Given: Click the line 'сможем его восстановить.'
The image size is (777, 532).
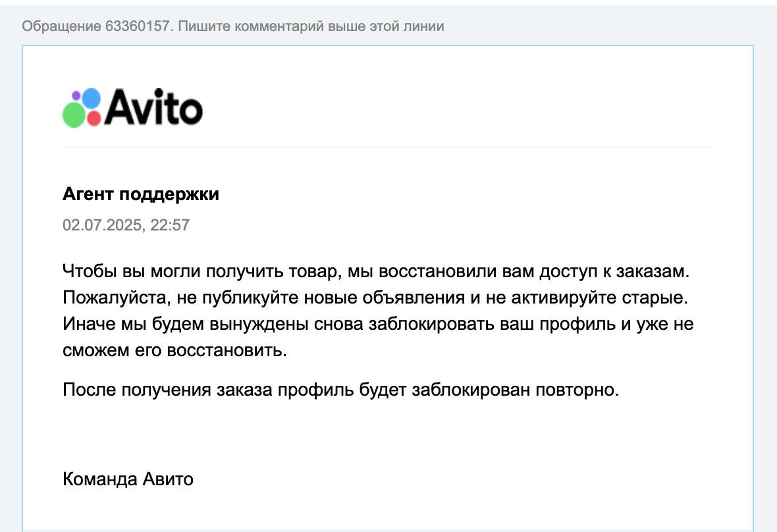Looking at the screenshot, I should pos(175,350).
